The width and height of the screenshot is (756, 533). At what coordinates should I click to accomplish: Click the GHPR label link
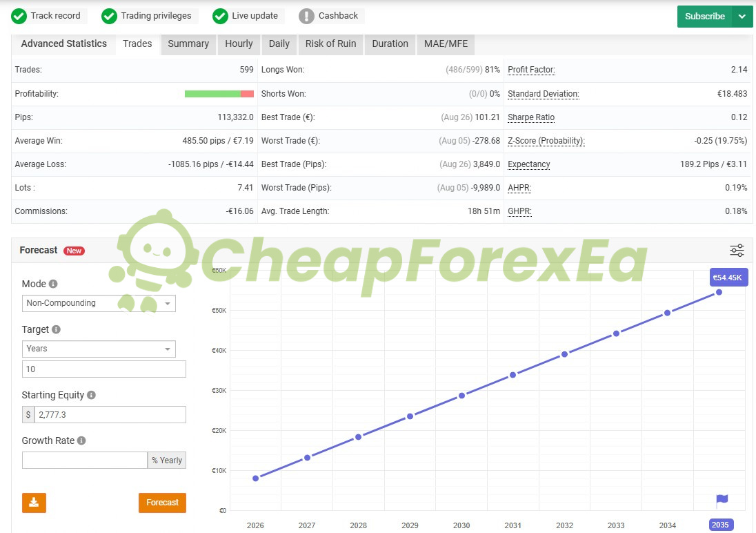pos(520,211)
